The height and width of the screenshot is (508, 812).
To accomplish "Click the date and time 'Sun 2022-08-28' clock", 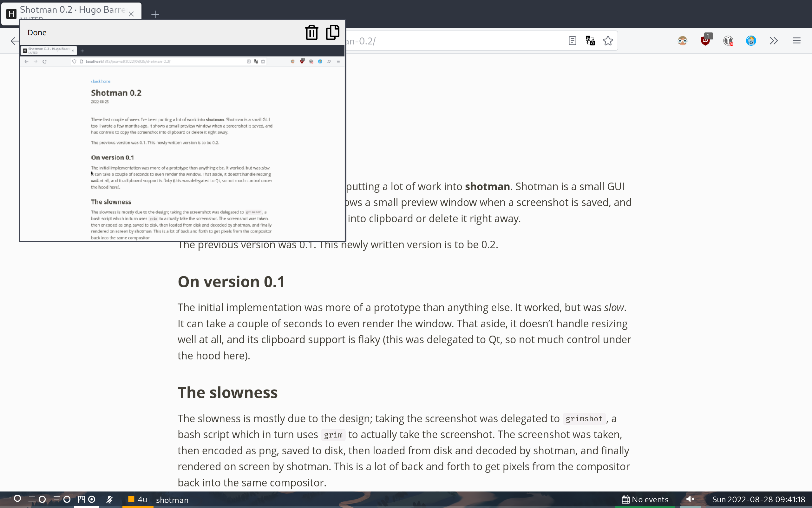I will click(x=758, y=500).
